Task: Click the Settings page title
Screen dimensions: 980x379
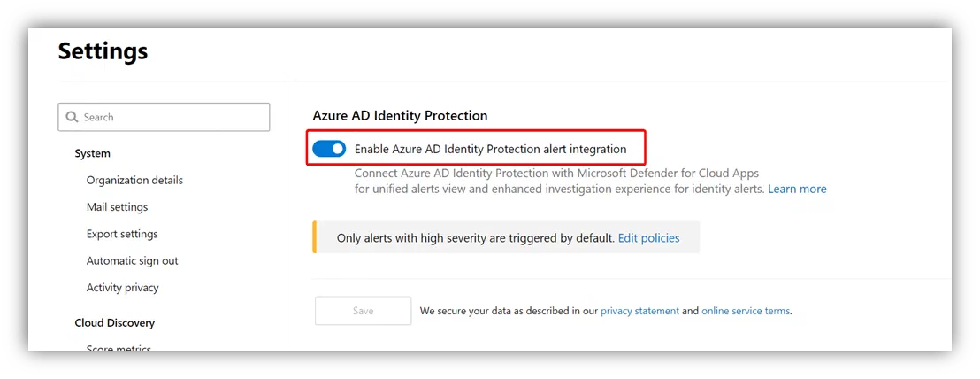Action: pos(103,51)
